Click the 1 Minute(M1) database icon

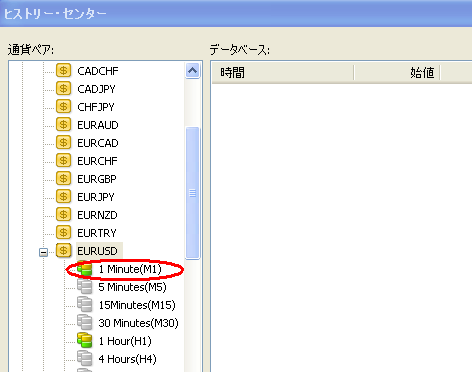[x=85, y=269]
